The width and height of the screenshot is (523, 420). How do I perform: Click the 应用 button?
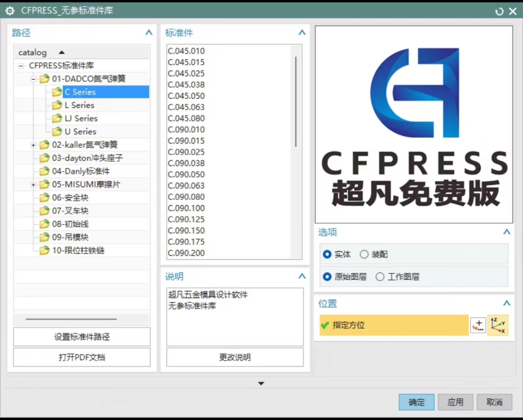[455, 402]
